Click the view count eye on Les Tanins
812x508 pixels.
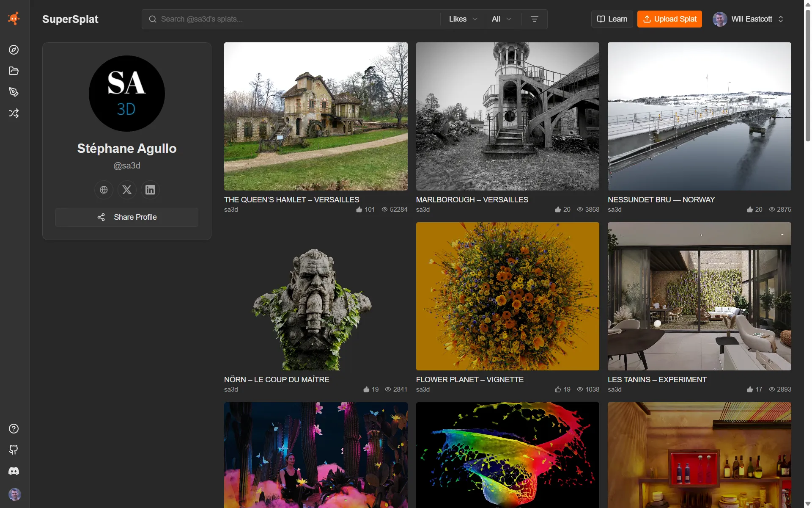(x=772, y=389)
